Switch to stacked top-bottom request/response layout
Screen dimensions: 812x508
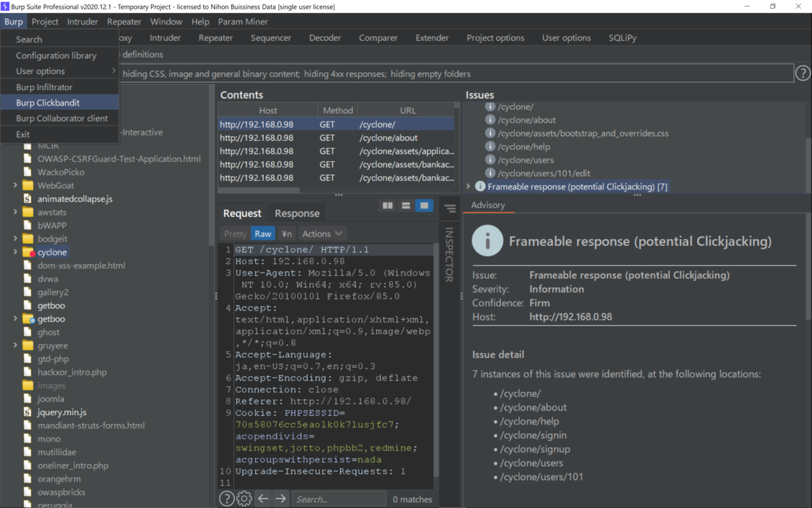click(406, 205)
